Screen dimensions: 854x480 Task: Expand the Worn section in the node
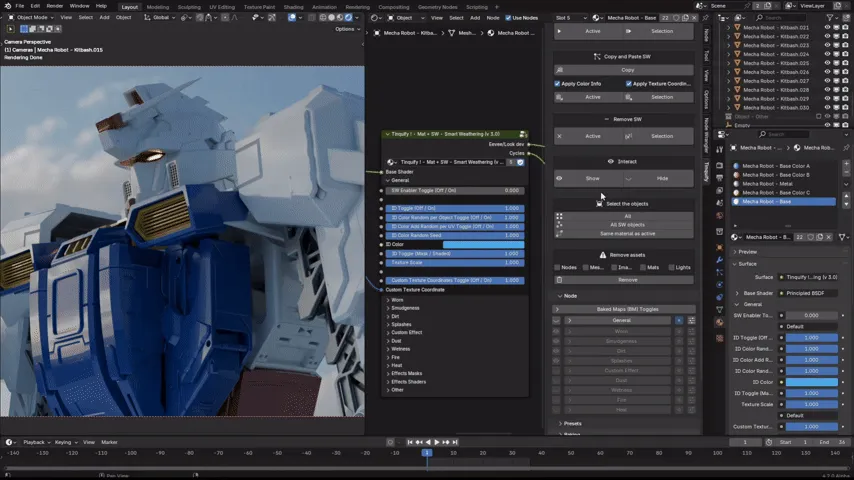[x=388, y=300]
